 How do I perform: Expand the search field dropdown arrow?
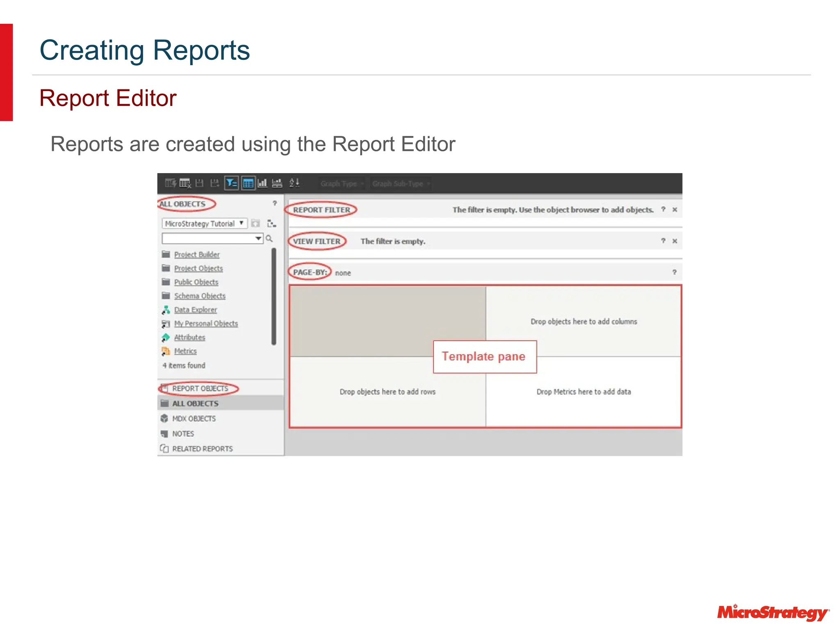pyautogui.click(x=258, y=238)
